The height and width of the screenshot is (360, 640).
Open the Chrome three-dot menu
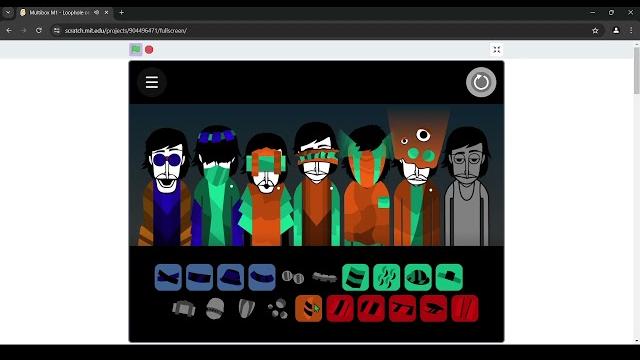pyautogui.click(x=631, y=31)
